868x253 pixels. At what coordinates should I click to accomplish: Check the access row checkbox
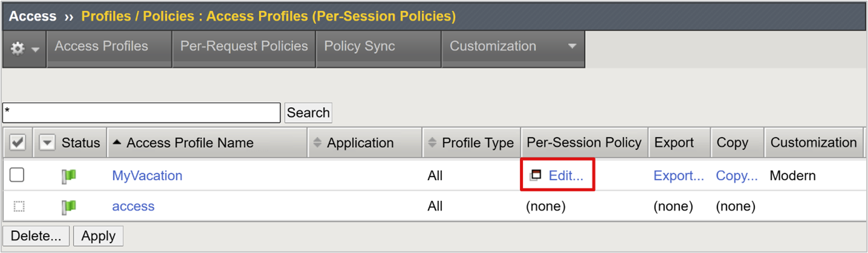pos(19,206)
